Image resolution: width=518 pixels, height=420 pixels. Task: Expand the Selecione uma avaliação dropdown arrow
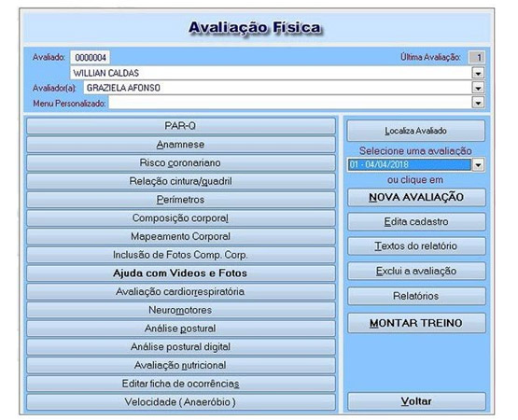[x=478, y=164]
